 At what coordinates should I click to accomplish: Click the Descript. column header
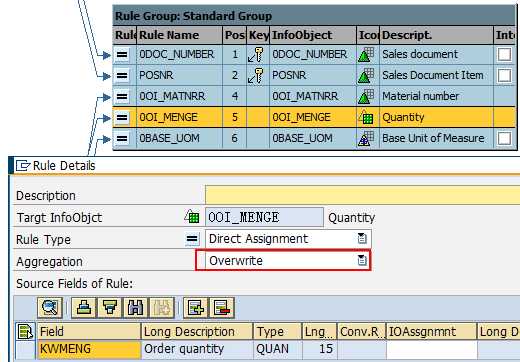(x=436, y=35)
